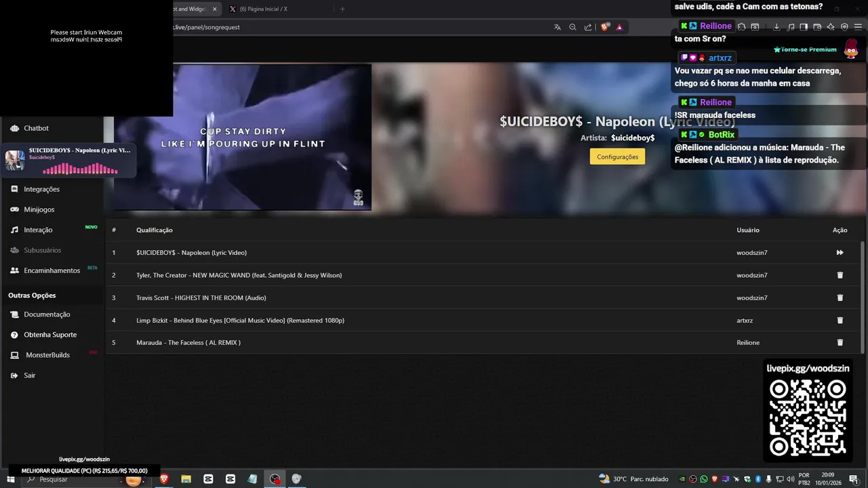
Task: Click the support question mark icon
Action: pos(14,335)
